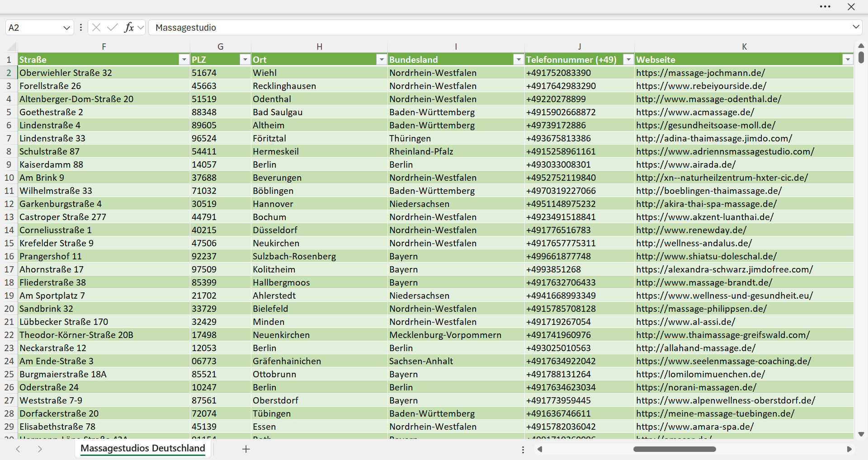Select cell Oberwiehler Straße 32

104,73
